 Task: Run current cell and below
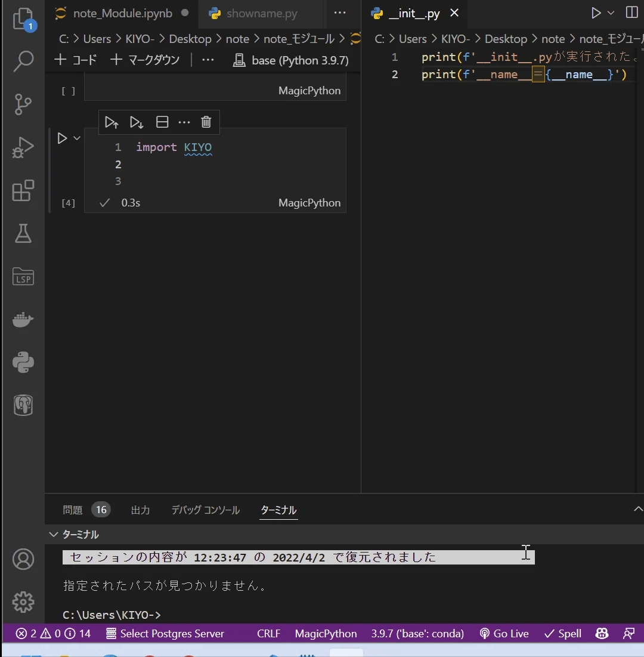click(x=137, y=122)
